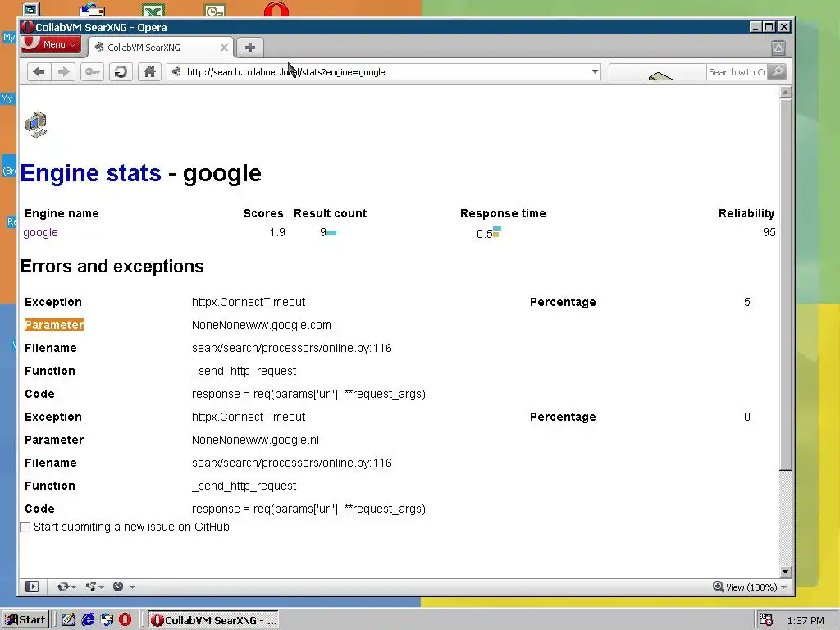The width and height of the screenshot is (840, 630).
Task: Open the password wand key button
Action: click(x=92, y=72)
